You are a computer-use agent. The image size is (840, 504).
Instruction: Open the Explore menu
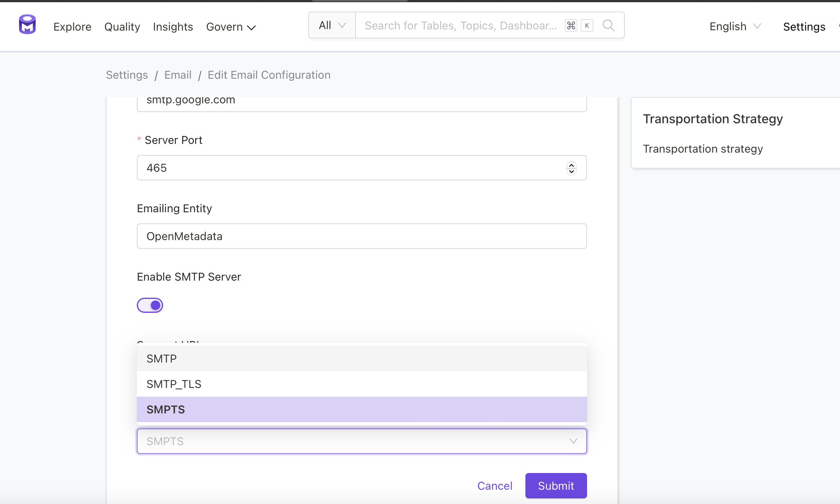coord(72,27)
